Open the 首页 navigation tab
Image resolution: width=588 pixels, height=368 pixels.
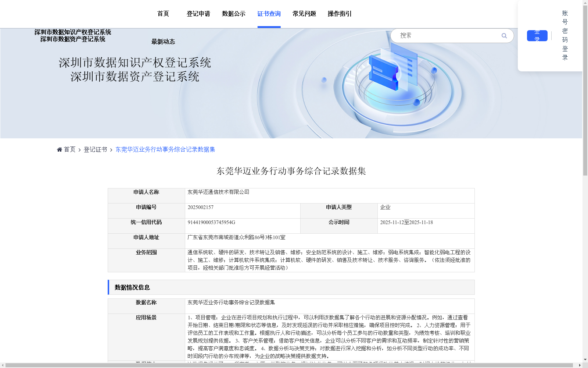point(163,14)
